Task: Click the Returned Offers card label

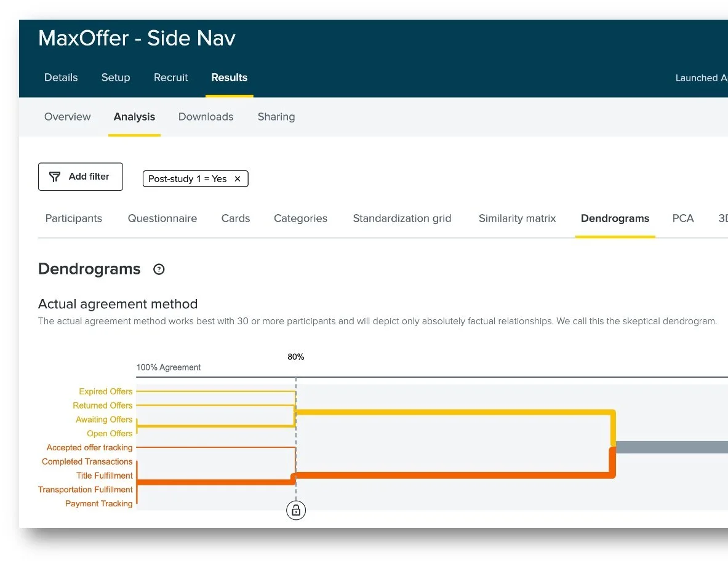Action: click(103, 405)
